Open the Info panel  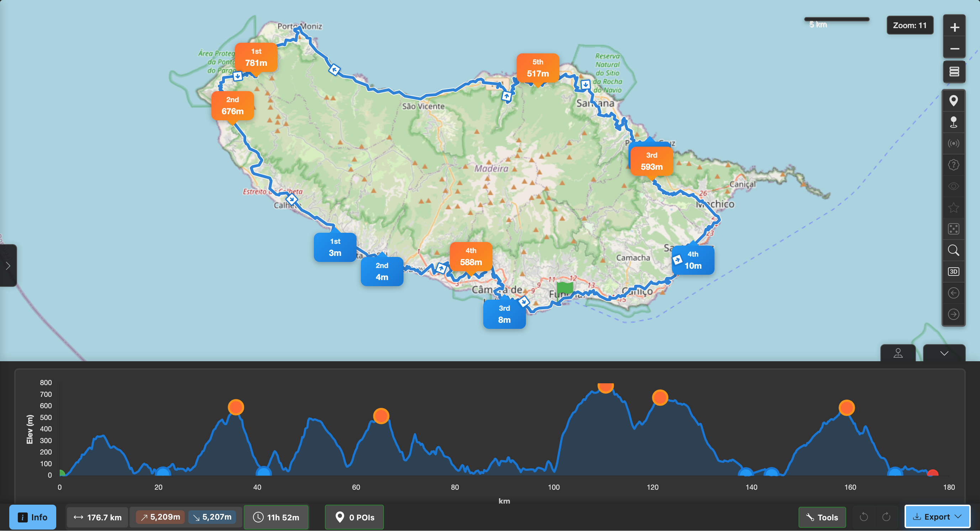tap(33, 517)
